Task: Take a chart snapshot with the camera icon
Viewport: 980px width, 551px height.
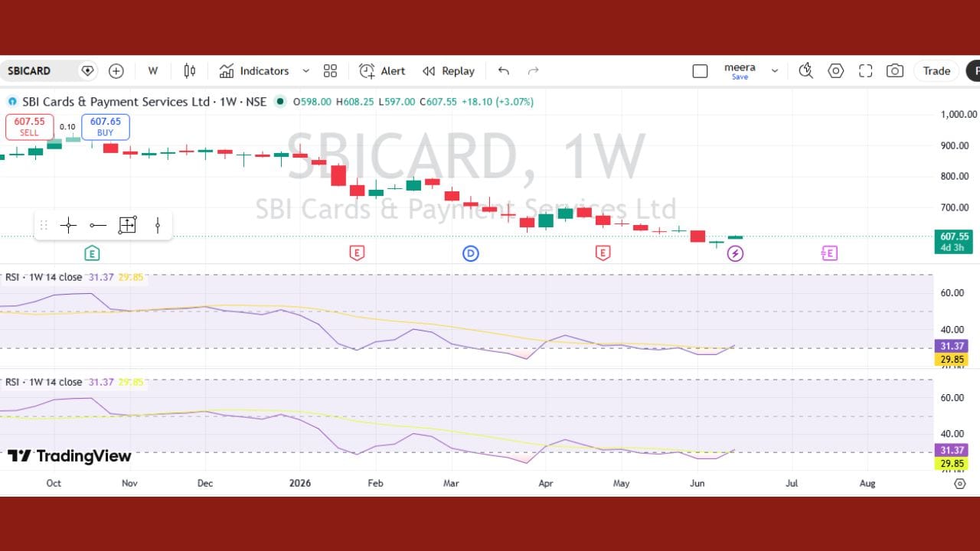Action: [895, 71]
